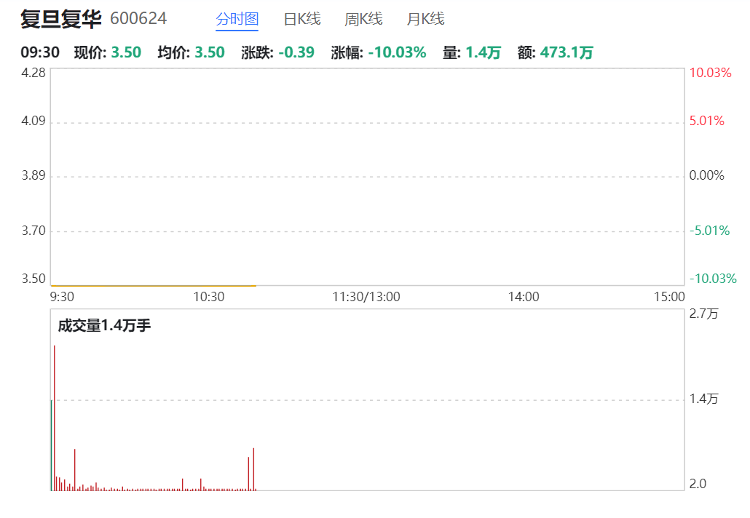Click the green opening volume bar
Screen dimensions: 750x518
pos(52,445)
